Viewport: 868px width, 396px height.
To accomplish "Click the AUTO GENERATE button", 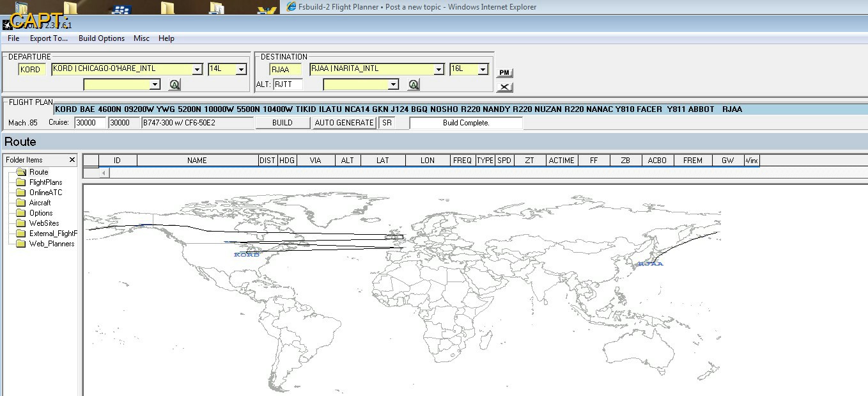I will [345, 123].
